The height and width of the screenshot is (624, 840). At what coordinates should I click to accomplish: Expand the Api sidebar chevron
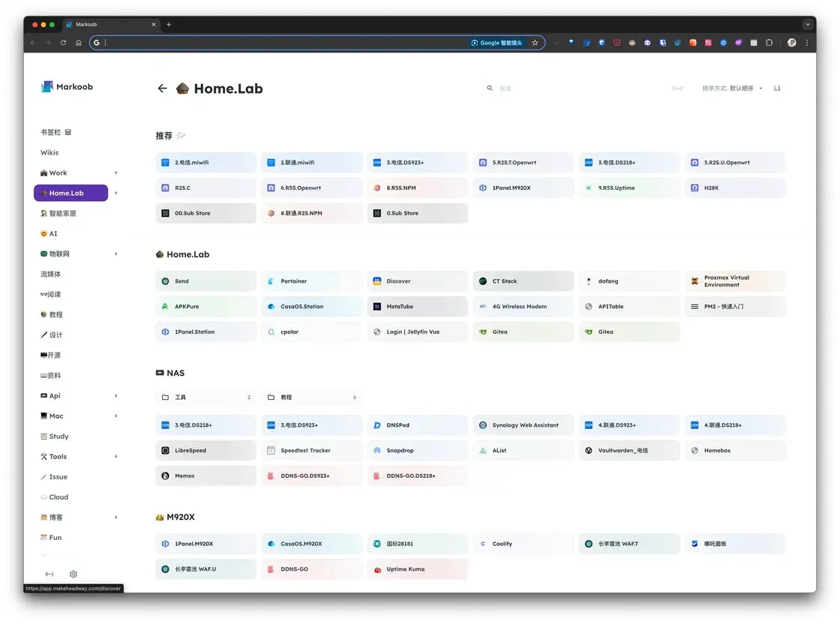(115, 396)
